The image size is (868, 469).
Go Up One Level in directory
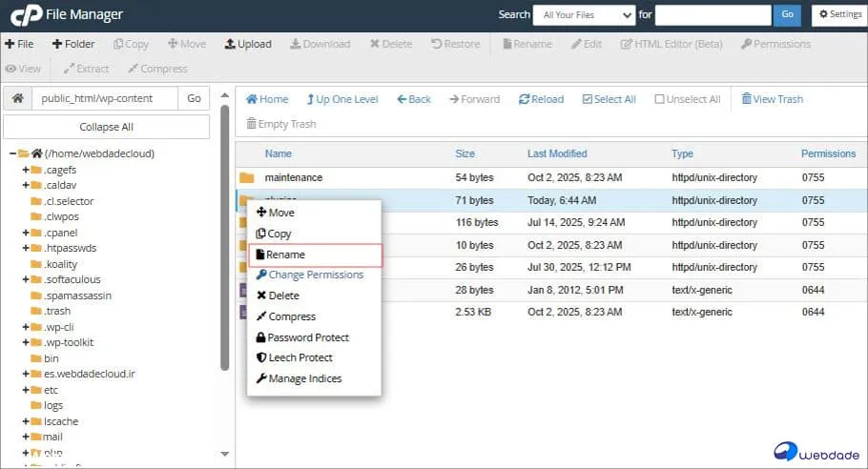click(x=342, y=99)
